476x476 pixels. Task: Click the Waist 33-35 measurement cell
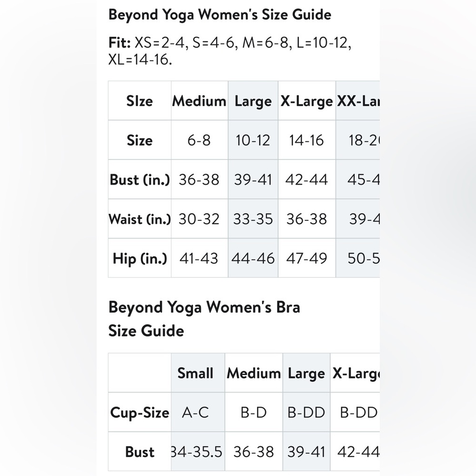(253, 218)
